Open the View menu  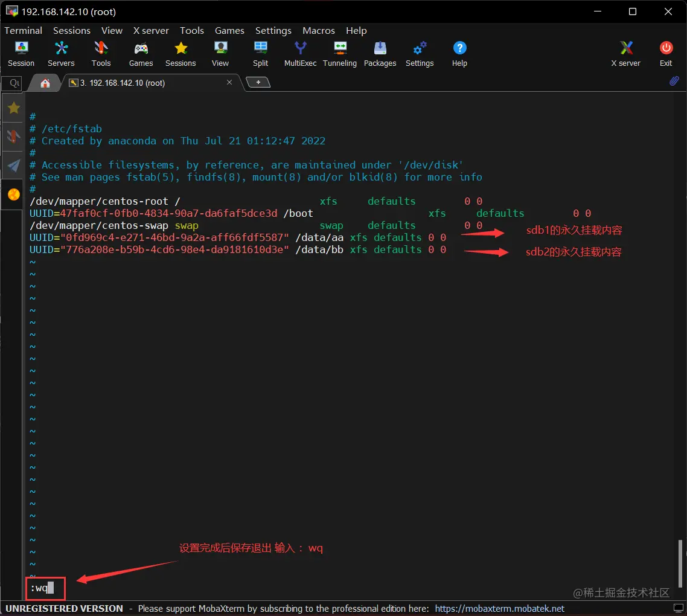click(112, 30)
